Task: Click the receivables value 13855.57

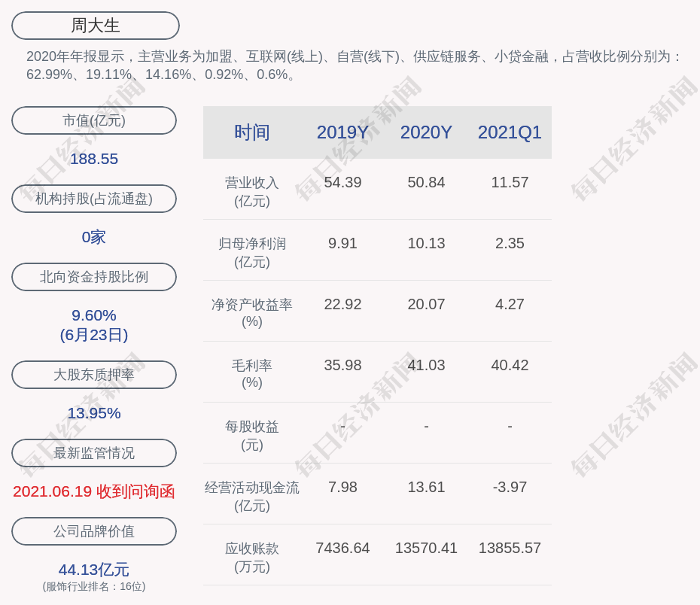Action: [510, 548]
